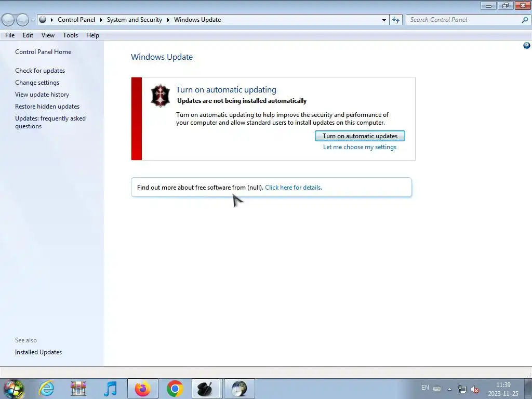Open Updates frequently asked questions
Image resolution: width=532 pixels, height=399 pixels.
click(x=50, y=122)
